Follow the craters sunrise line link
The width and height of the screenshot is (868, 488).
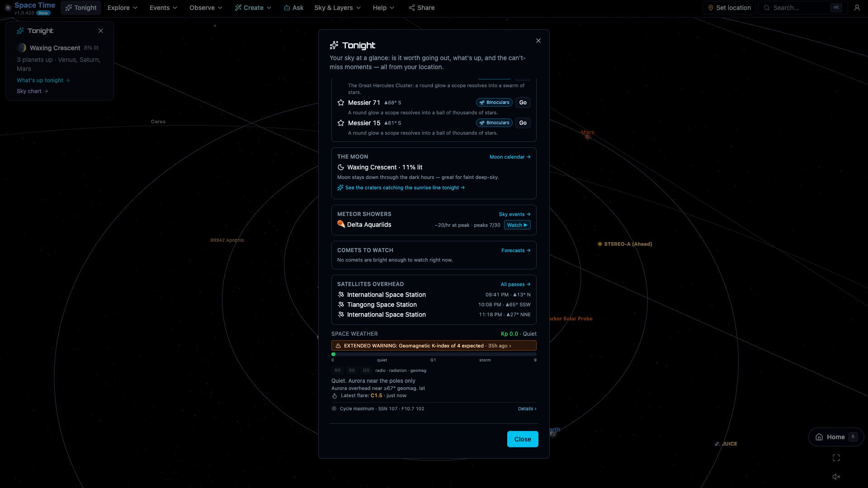coord(401,188)
